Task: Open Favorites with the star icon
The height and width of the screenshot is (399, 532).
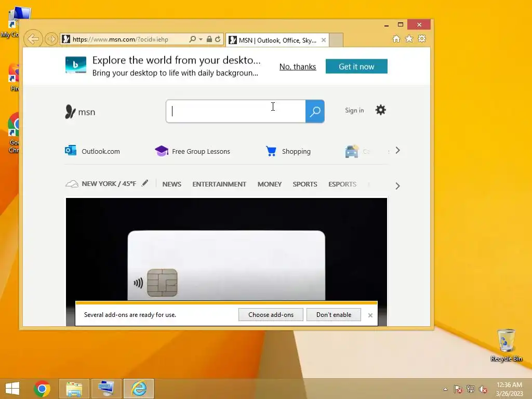Action: [409, 38]
